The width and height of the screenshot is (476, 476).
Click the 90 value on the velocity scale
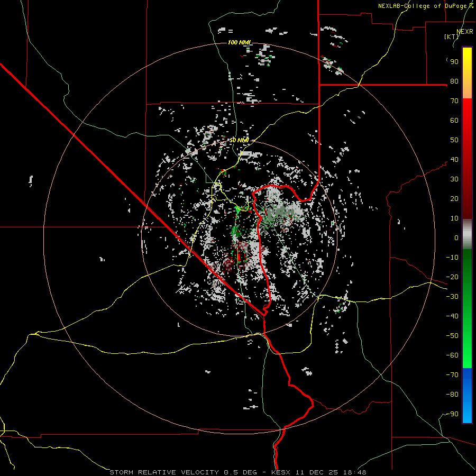point(454,62)
